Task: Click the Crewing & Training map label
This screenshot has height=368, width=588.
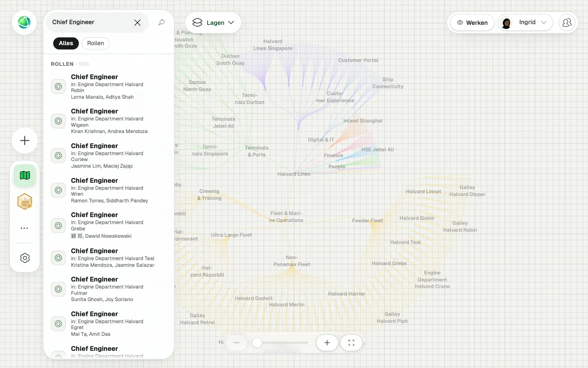Action: pos(209,195)
